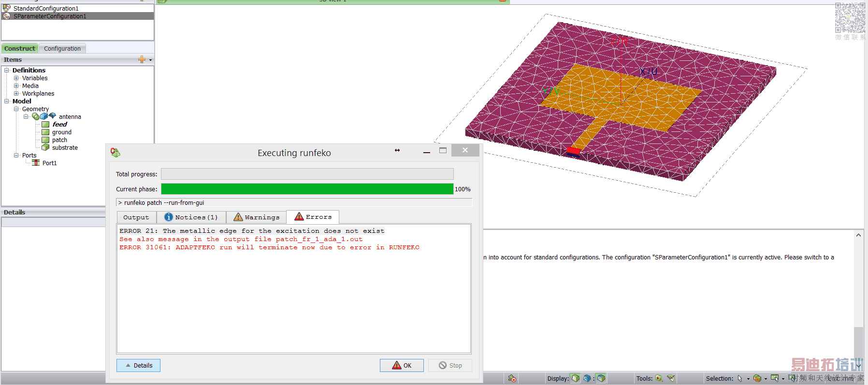
Task: Select the patch item in tree
Action: (59, 140)
